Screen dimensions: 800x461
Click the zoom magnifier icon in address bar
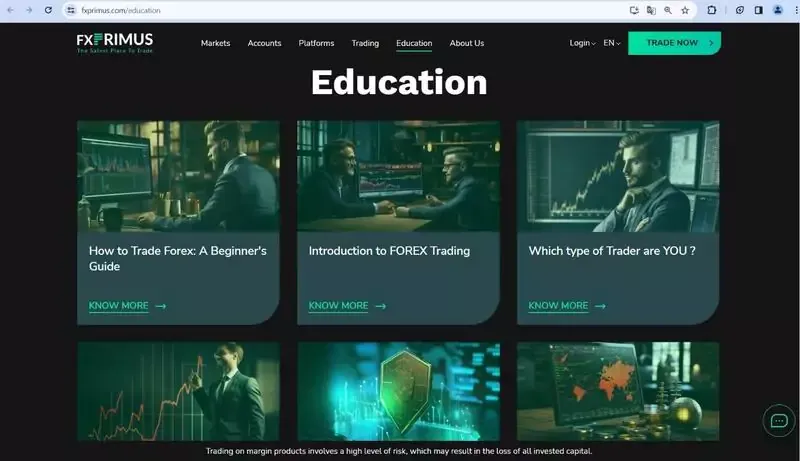click(x=668, y=10)
